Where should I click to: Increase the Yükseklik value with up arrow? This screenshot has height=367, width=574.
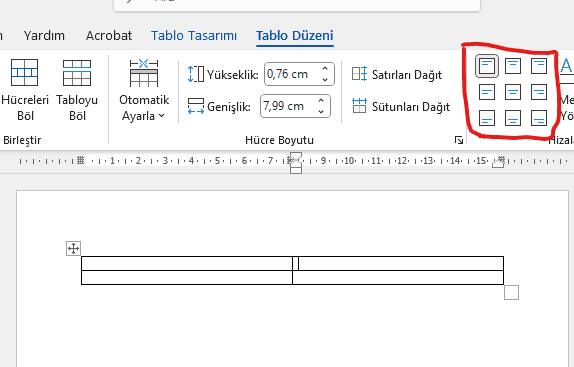[325, 69]
